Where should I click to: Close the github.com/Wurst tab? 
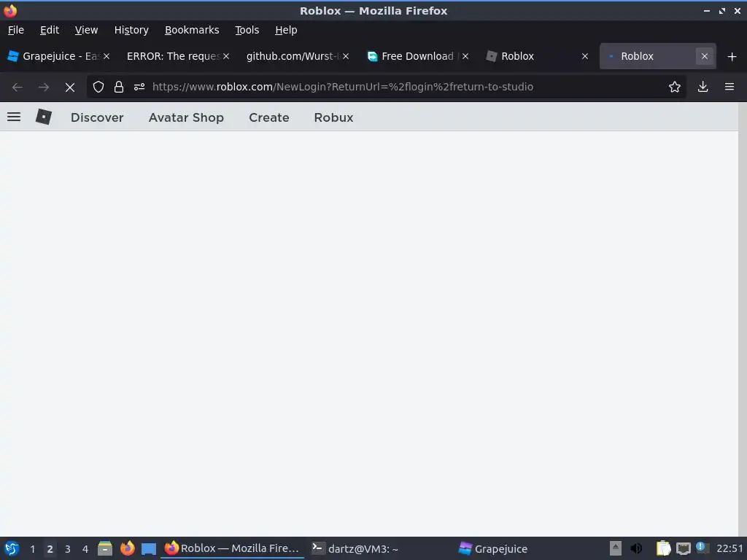[x=346, y=56]
